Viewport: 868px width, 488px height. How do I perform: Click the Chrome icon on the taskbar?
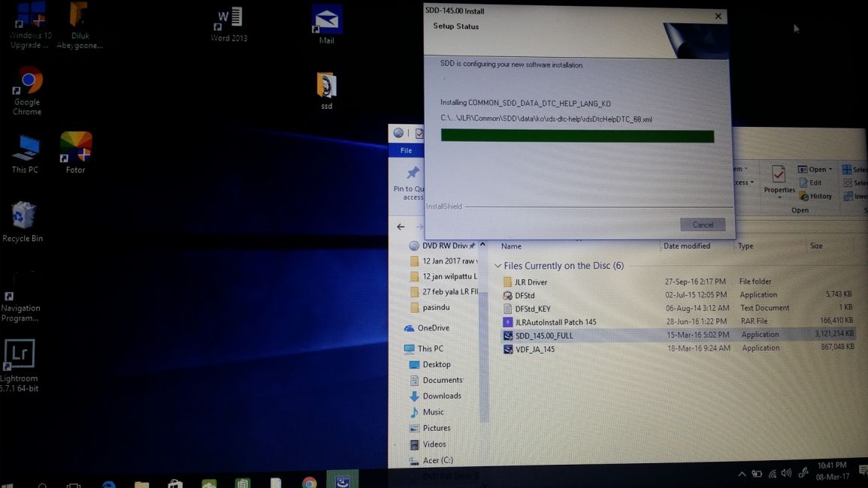point(310,483)
